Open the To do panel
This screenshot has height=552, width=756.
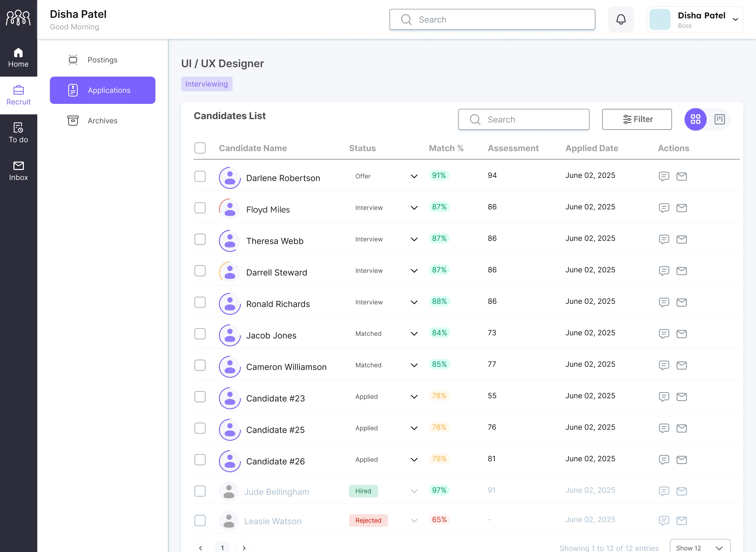(18, 133)
